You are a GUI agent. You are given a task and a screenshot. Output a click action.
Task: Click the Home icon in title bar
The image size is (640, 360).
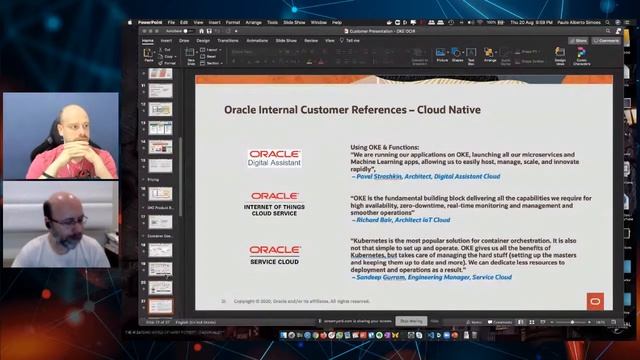pyautogui.click(x=201, y=31)
